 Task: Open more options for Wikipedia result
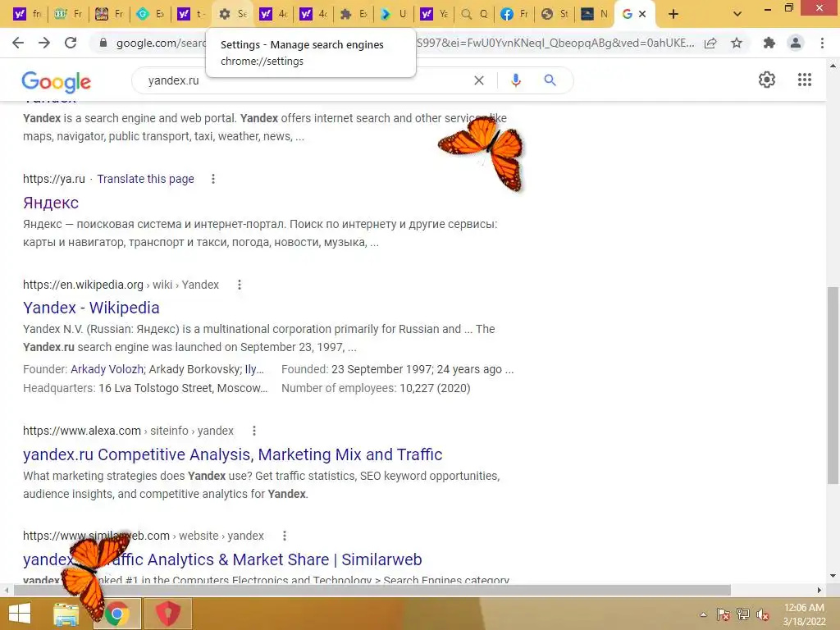click(240, 285)
